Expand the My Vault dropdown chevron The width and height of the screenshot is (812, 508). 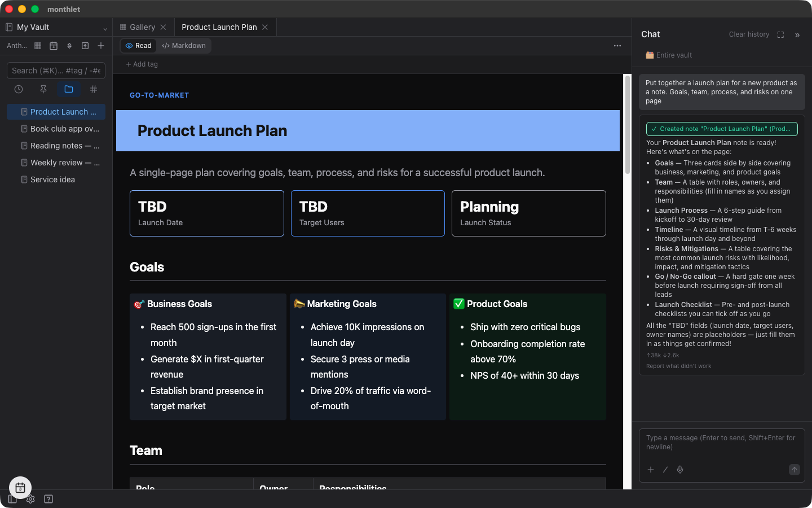tap(105, 28)
